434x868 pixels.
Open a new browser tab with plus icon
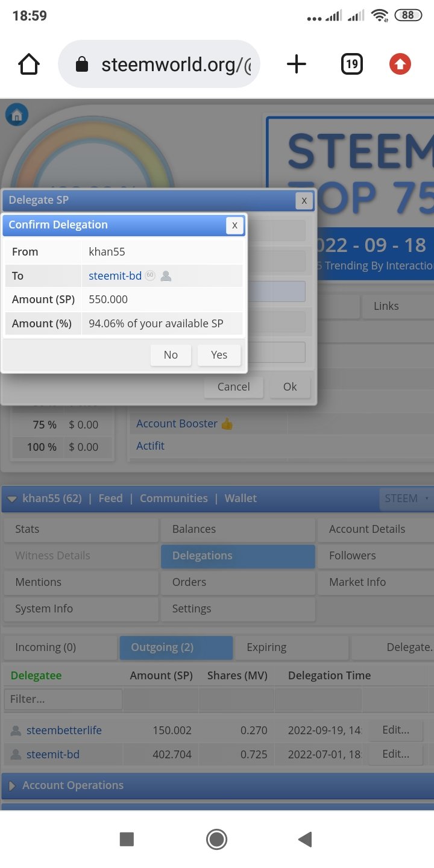pos(296,64)
